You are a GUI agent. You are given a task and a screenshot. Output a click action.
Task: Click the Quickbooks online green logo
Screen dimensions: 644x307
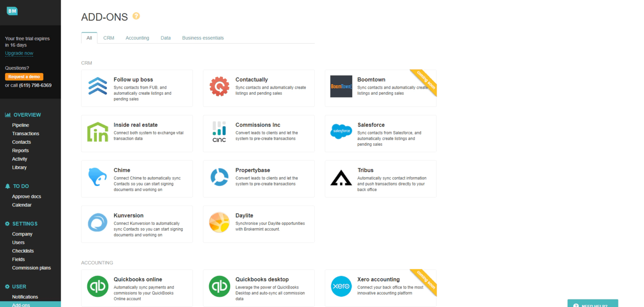(98, 286)
